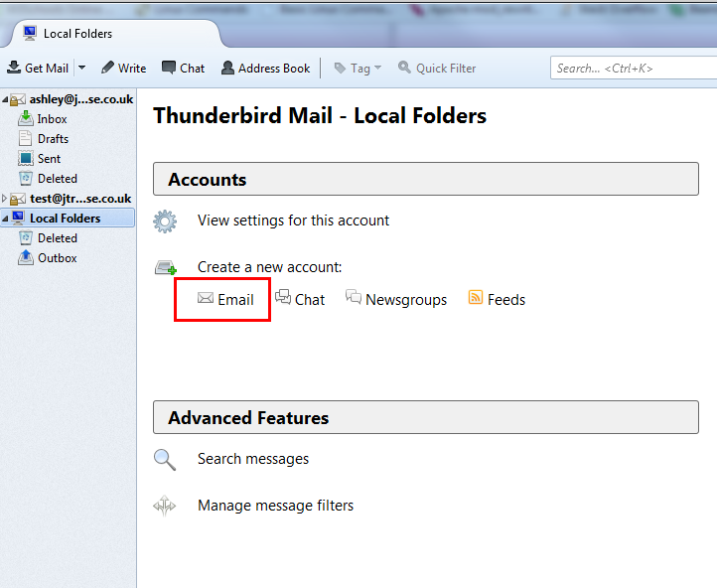Click the ashley account envelope icon
The image size is (717, 588).
[17, 99]
